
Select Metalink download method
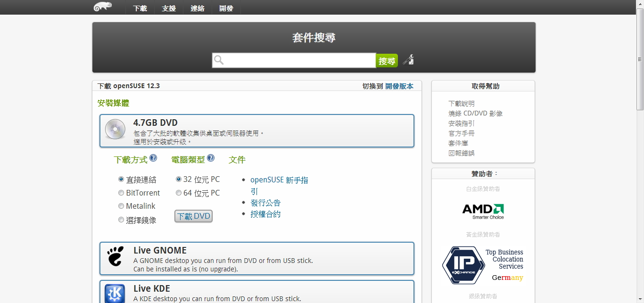(x=121, y=206)
